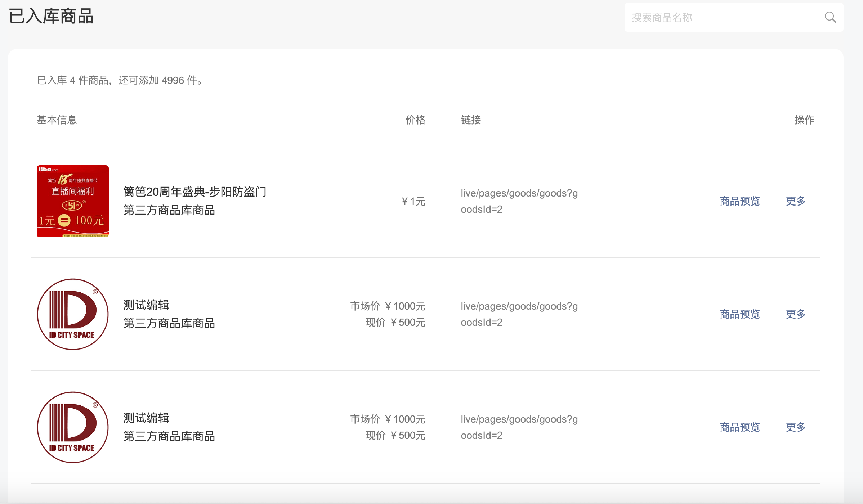The width and height of the screenshot is (863, 504).
Task: Click the 操作 column header
Action: pos(804,120)
